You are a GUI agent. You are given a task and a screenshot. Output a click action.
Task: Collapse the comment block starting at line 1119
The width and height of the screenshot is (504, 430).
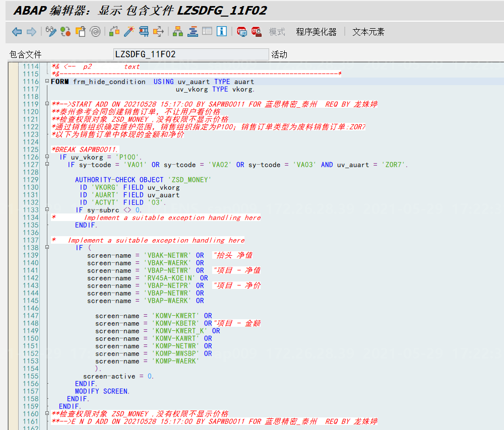pyautogui.click(x=47, y=104)
